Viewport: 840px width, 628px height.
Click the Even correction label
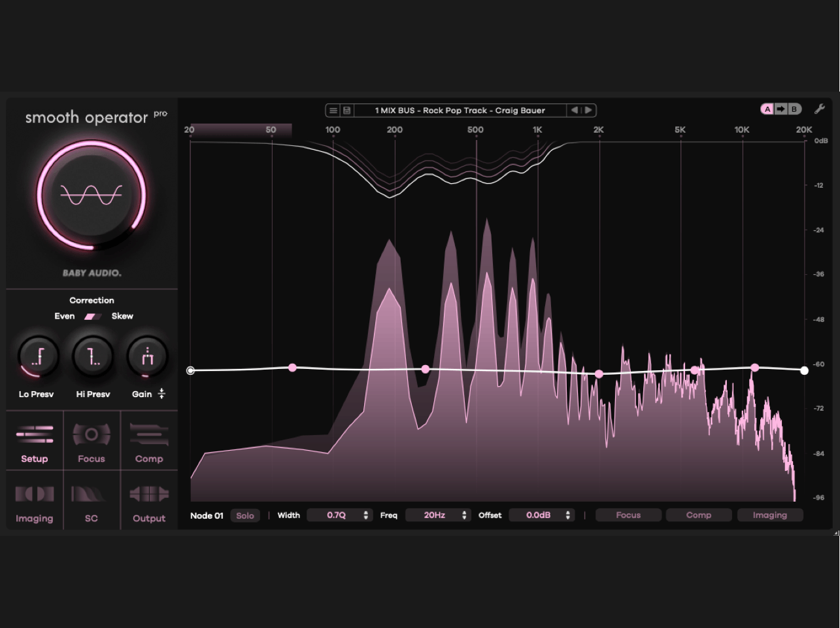pos(65,317)
